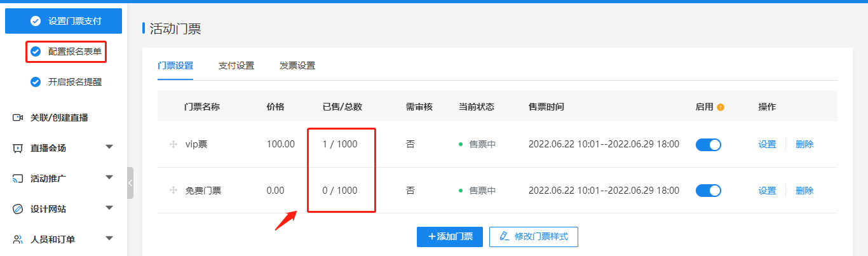The width and height of the screenshot is (868, 256).
Task: Disable the vip票 ticket toggle
Action: point(709,144)
